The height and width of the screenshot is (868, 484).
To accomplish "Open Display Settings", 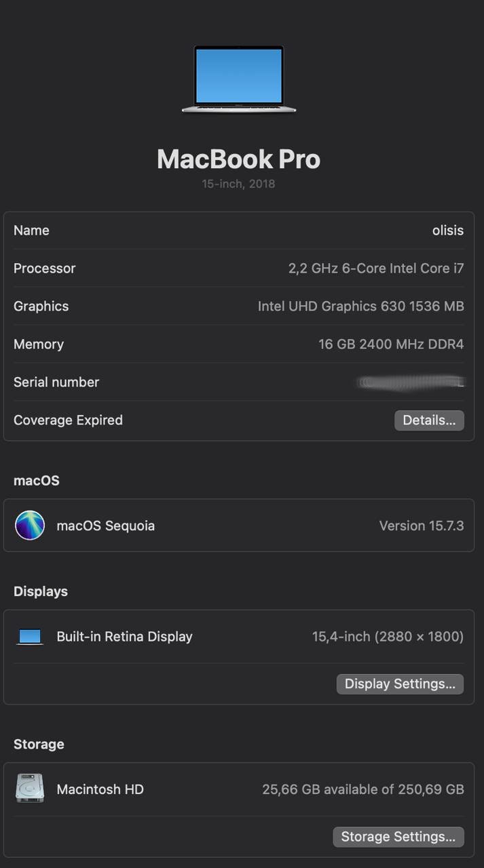I will tap(400, 684).
